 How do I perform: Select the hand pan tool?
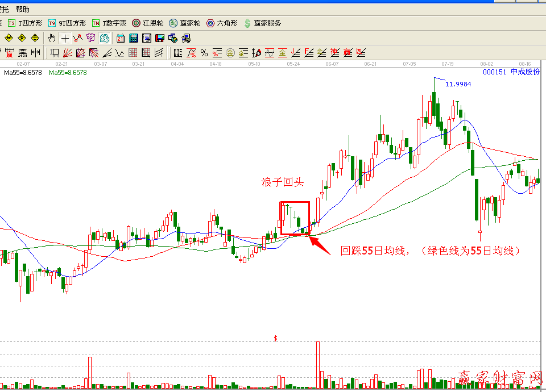click(52, 38)
